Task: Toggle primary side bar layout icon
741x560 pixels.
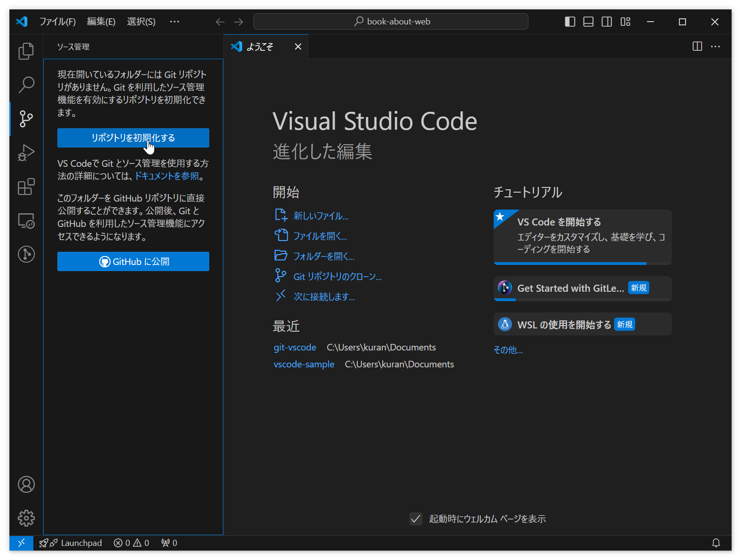Action: click(x=570, y=22)
